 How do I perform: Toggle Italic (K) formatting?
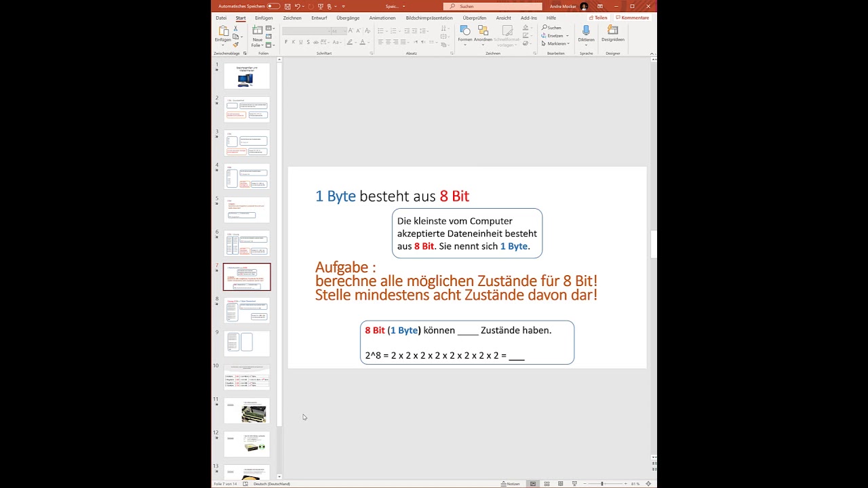coord(294,42)
